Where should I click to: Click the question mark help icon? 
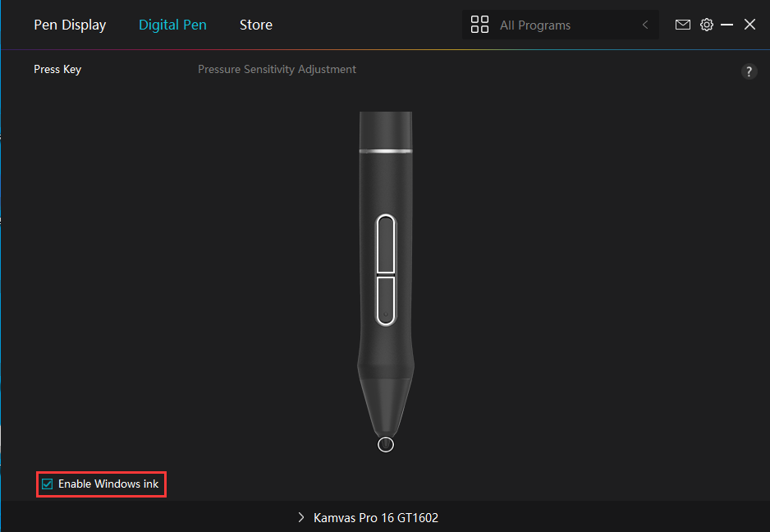point(749,71)
